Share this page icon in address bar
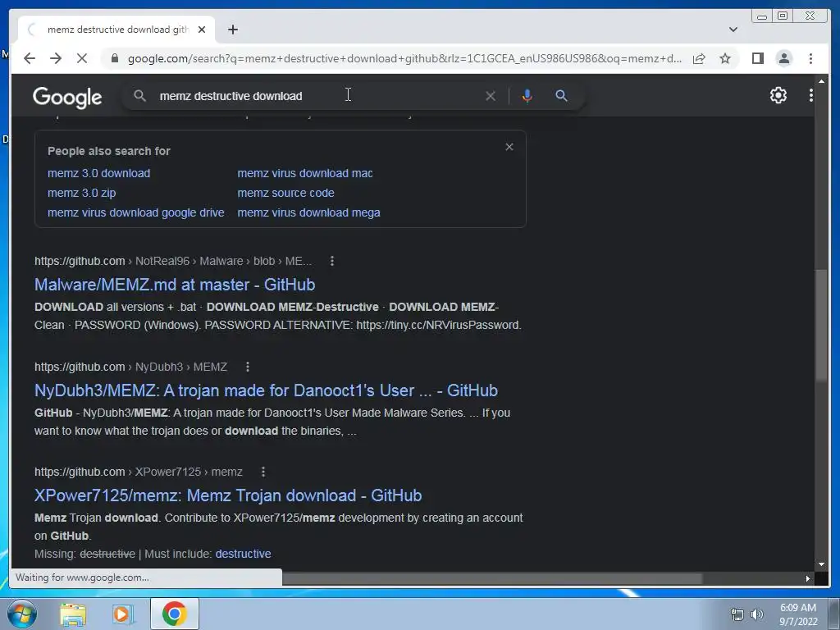This screenshot has width=840, height=630. click(699, 58)
